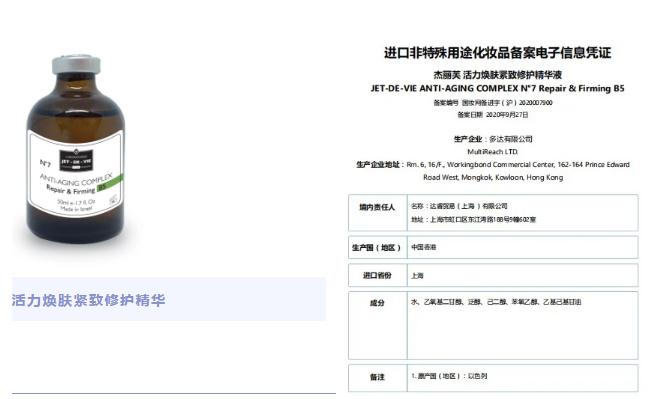Click the Chinese product name 杰丽芙 活力焕肤紧致修护精华液
Screen dimensions: 666x399
click(x=497, y=75)
